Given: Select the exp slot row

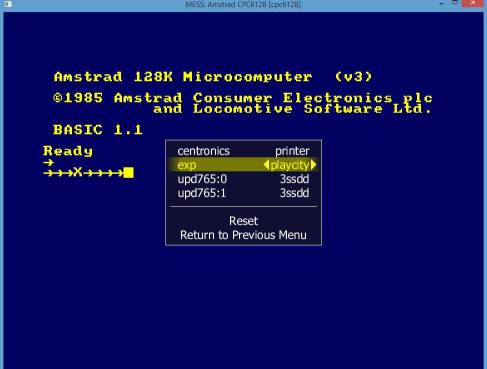Looking at the screenshot, I should pos(243,165).
